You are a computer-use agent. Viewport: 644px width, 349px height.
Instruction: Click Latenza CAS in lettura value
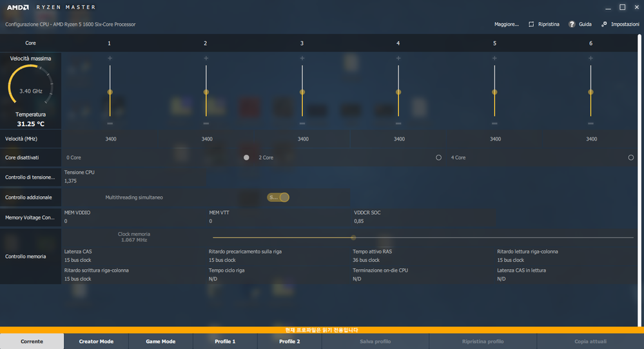pyautogui.click(x=501, y=279)
